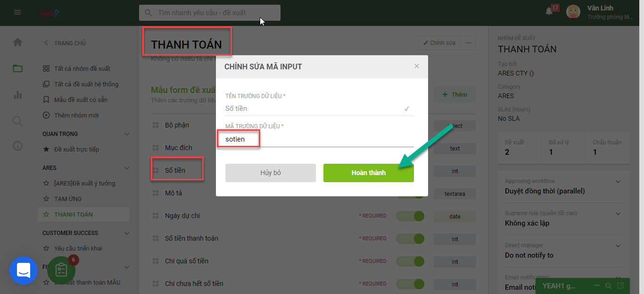
Task: Expand the Approving workflow dropdown
Action: [619, 182]
